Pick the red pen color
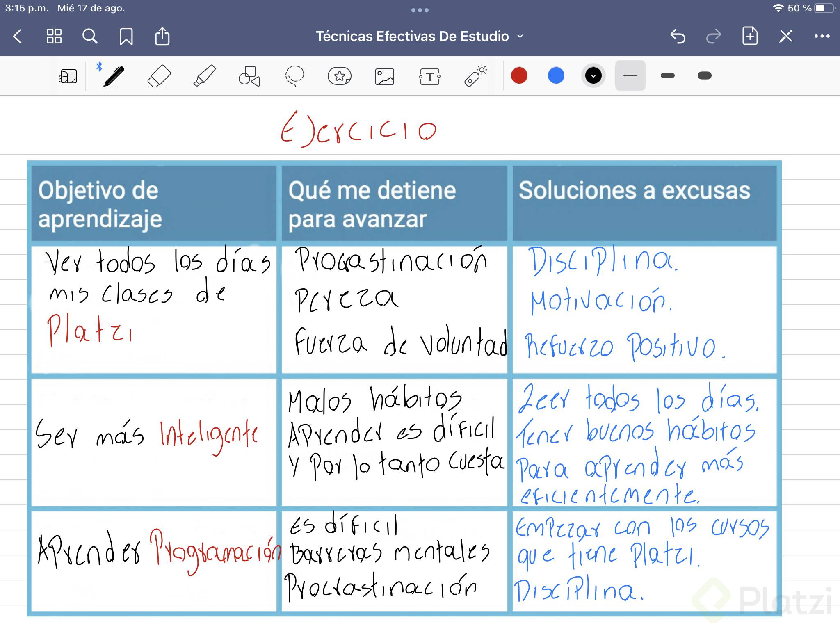Image resolution: width=840 pixels, height=630 pixels. coord(519,76)
